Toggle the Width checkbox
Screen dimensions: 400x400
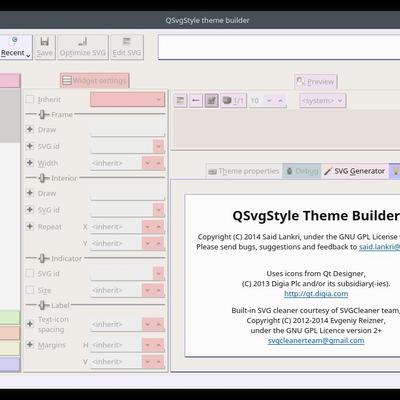[x=30, y=163]
